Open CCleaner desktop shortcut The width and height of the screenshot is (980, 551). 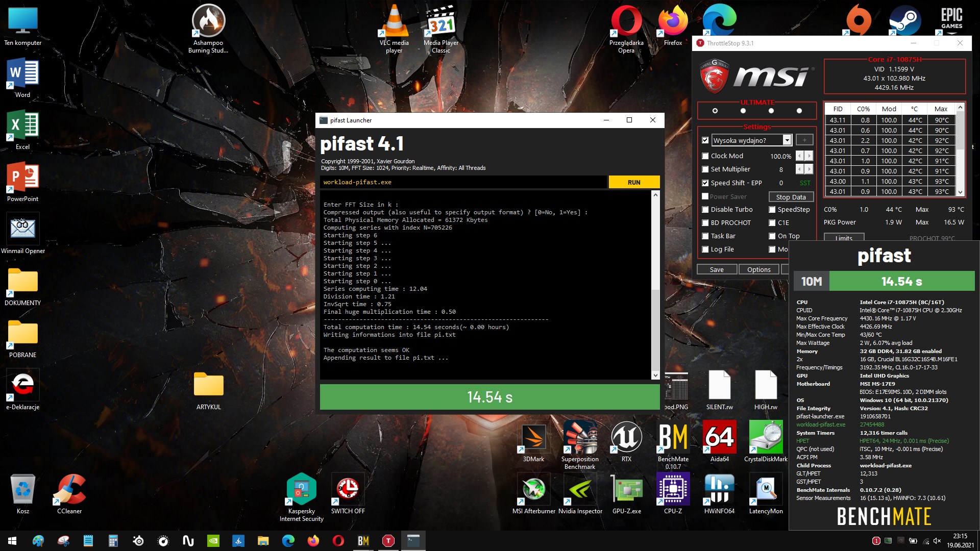[x=69, y=493]
